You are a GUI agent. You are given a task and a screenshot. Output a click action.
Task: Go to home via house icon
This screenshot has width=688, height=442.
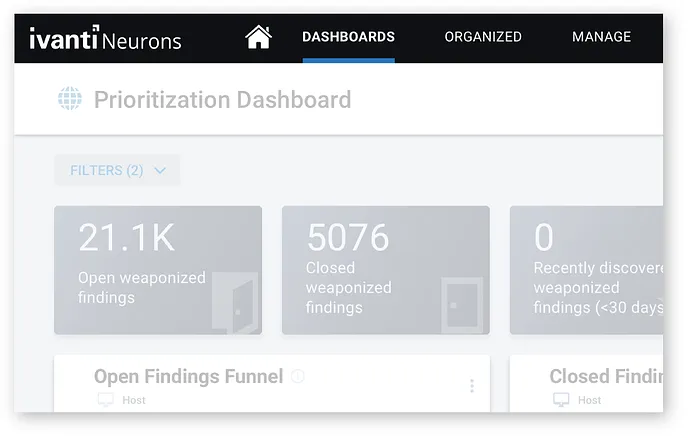258,37
